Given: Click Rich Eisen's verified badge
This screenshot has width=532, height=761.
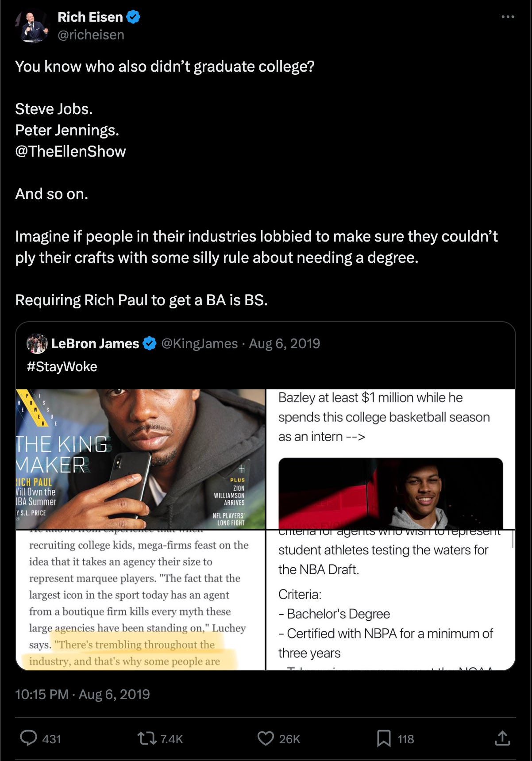Looking at the screenshot, I should pyautogui.click(x=133, y=17).
